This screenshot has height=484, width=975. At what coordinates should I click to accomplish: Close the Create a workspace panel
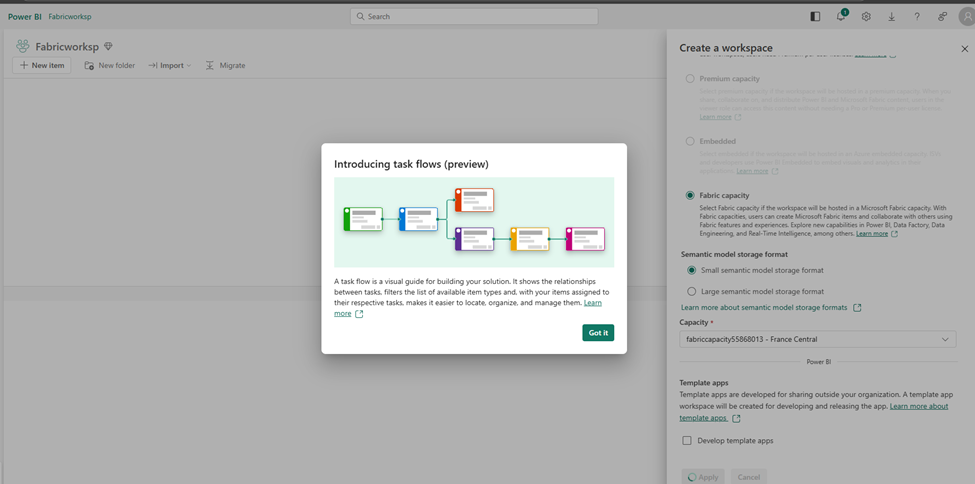[964, 48]
